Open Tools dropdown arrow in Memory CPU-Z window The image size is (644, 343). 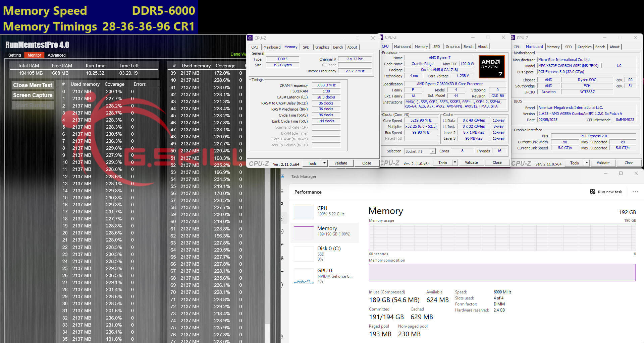[x=324, y=163]
